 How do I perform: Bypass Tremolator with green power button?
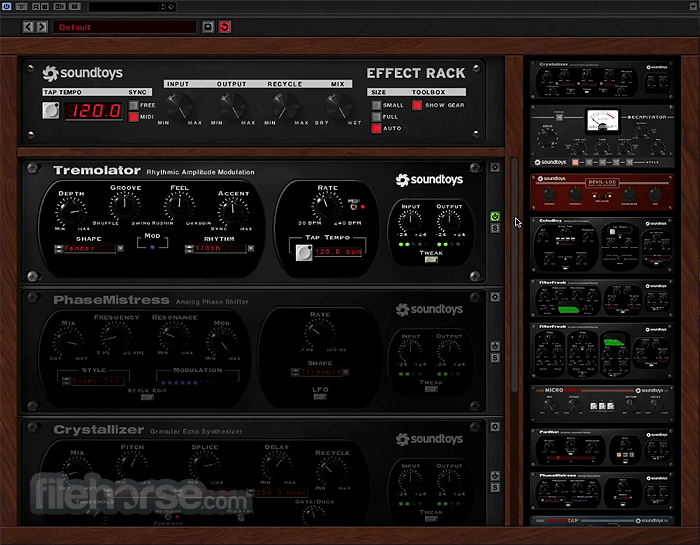[x=495, y=216]
